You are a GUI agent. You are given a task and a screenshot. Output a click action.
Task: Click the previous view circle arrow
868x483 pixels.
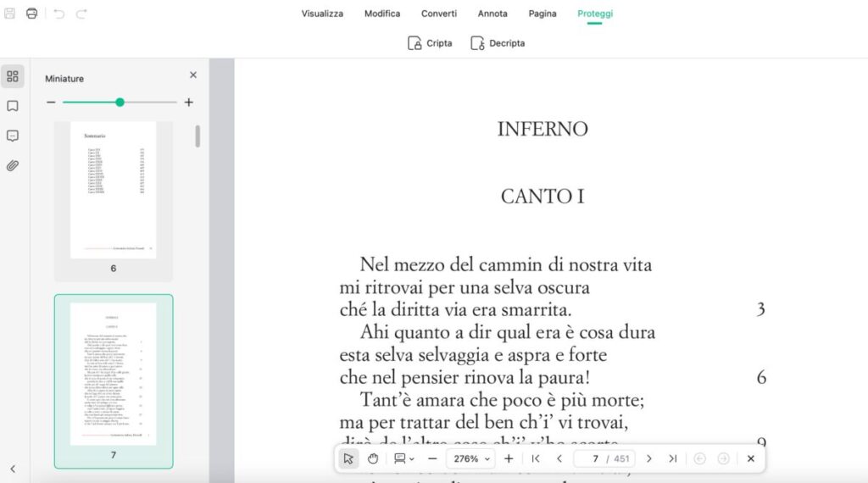click(699, 458)
